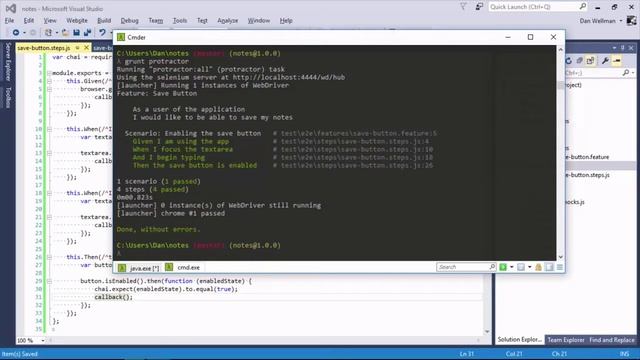The image size is (640, 360).
Task: Click the Undo toolbar icon
Action: pos(102,32)
